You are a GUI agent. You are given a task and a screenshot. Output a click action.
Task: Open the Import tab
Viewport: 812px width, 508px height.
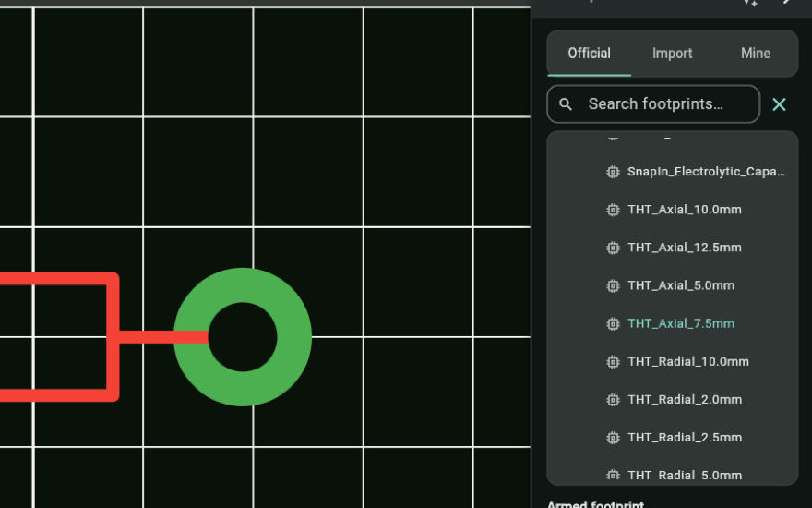point(672,54)
